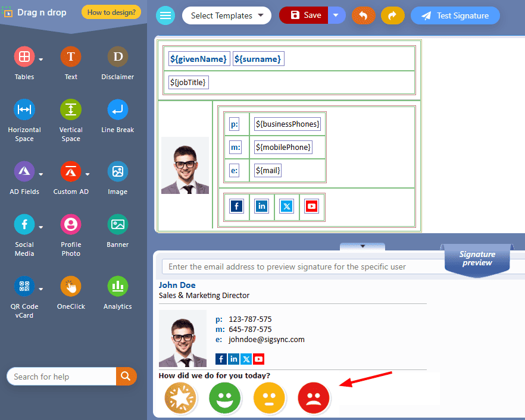
Task: Click the orange help search button
Action: pos(126,377)
